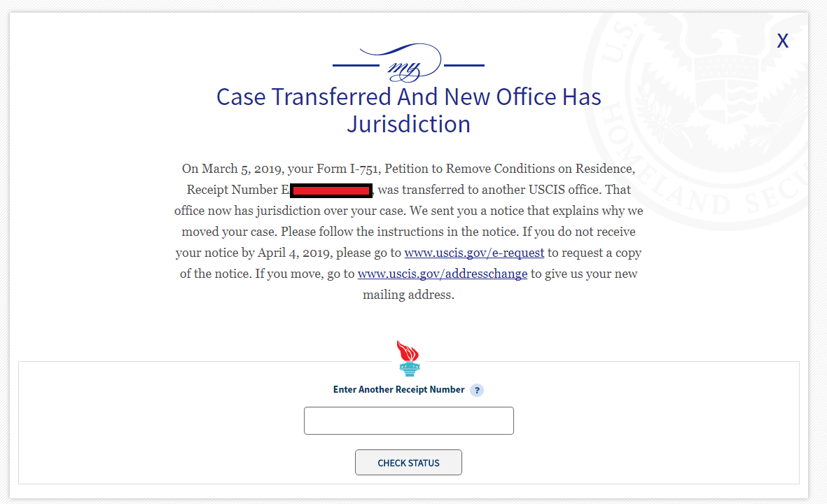827x504 pixels.
Task: Click the "Case Transferred And New Office Has" heading line
Action: (x=409, y=97)
